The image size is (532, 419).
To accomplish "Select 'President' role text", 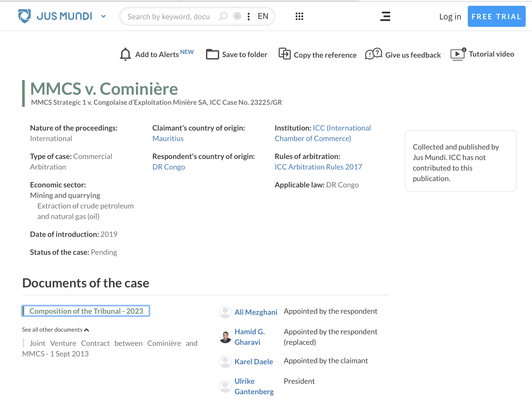I will pos(299,381).
